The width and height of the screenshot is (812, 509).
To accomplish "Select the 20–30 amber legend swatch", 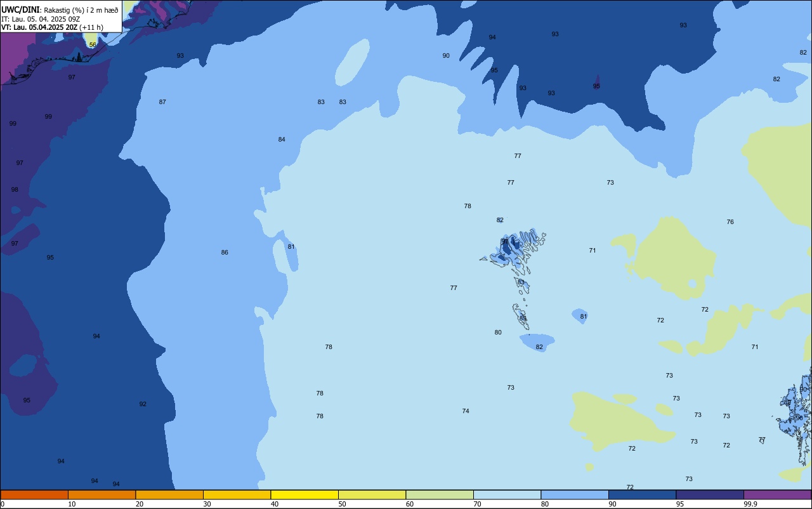I will 169,494.
